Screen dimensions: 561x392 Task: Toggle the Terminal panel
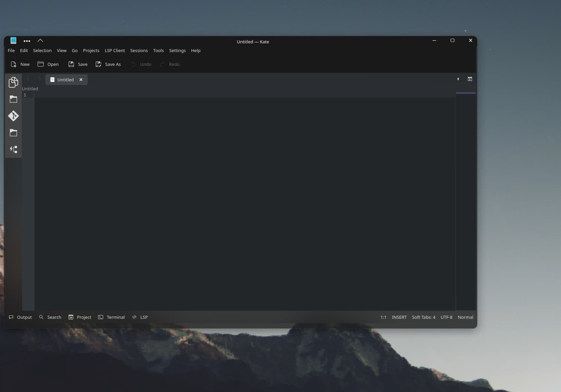[111, 317]
